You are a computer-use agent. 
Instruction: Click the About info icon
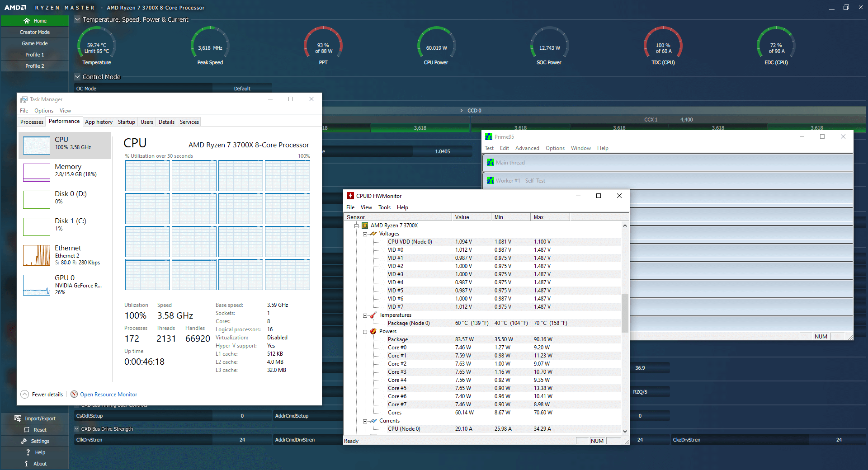tap(26, 464)
